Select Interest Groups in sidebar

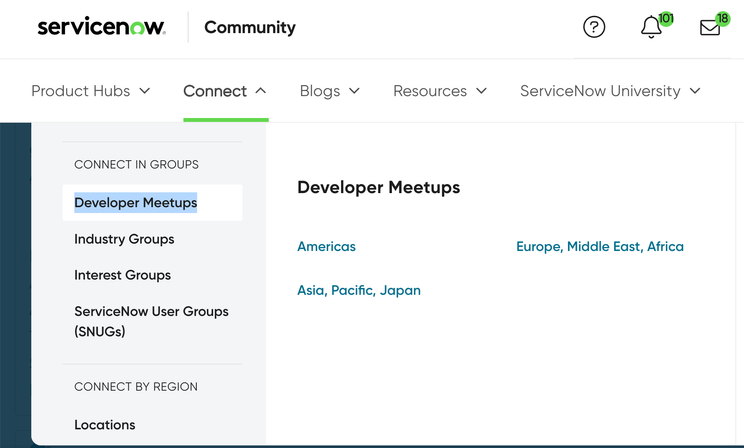click(122, 275)
